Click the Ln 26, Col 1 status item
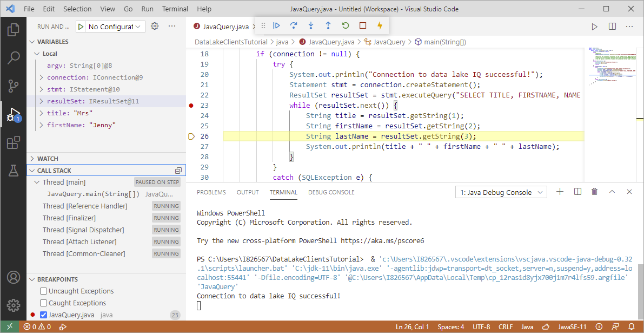This screenshot has height=333, width=644. [413, 327]
